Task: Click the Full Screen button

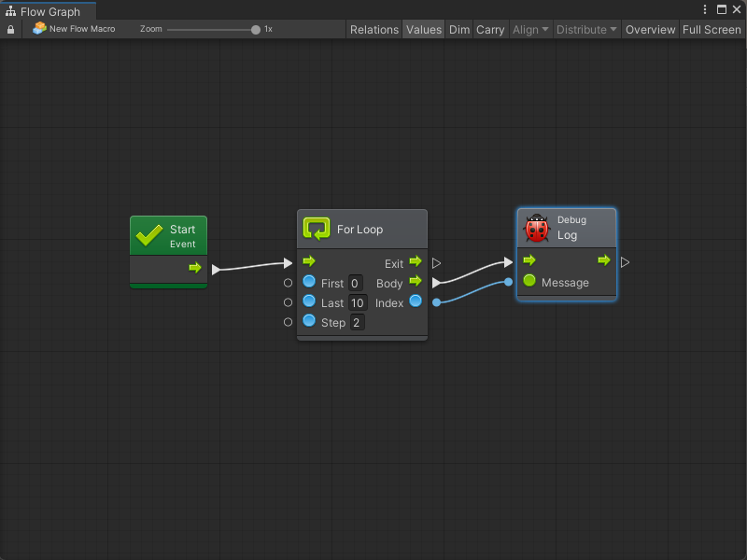Action: pos(712,29)
